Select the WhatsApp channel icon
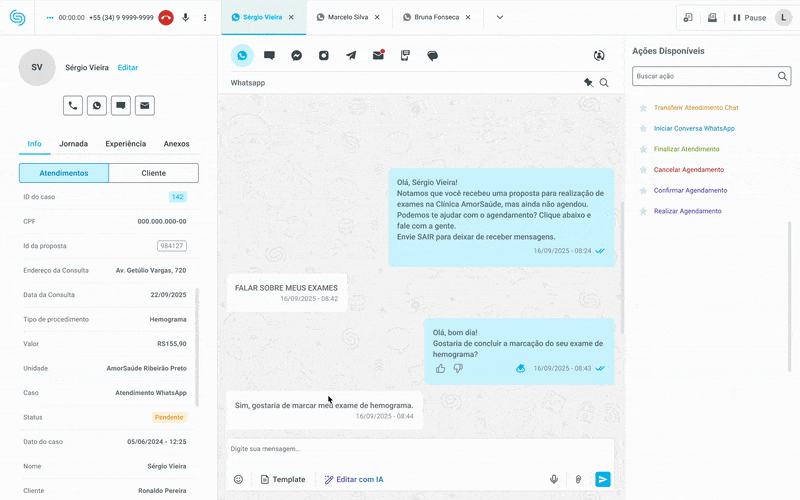This screenshot has width=800, height=500. coord(242,56)
